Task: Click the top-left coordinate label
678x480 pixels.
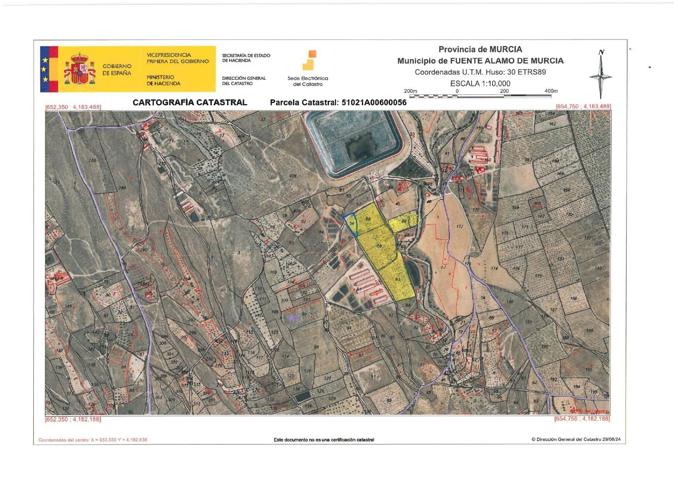Action: 73,106
